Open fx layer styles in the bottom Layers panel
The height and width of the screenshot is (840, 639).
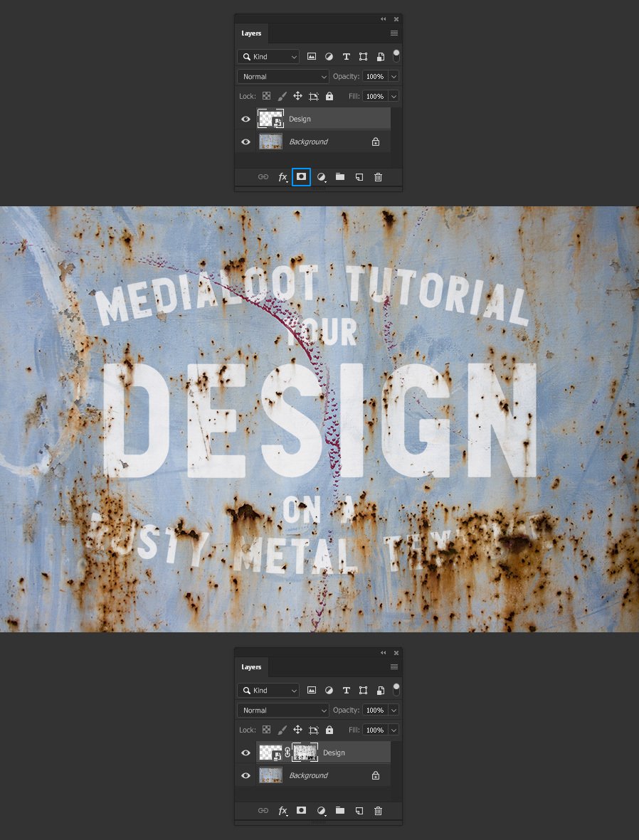pyautogui.click(x=282, y=811)
